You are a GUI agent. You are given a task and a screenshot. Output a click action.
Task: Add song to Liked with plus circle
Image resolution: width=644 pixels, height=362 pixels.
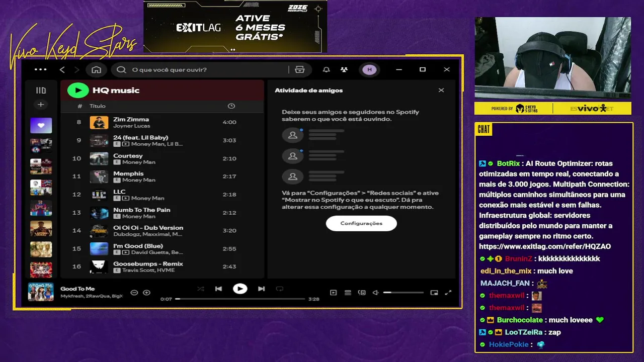(x=146, y=293)
